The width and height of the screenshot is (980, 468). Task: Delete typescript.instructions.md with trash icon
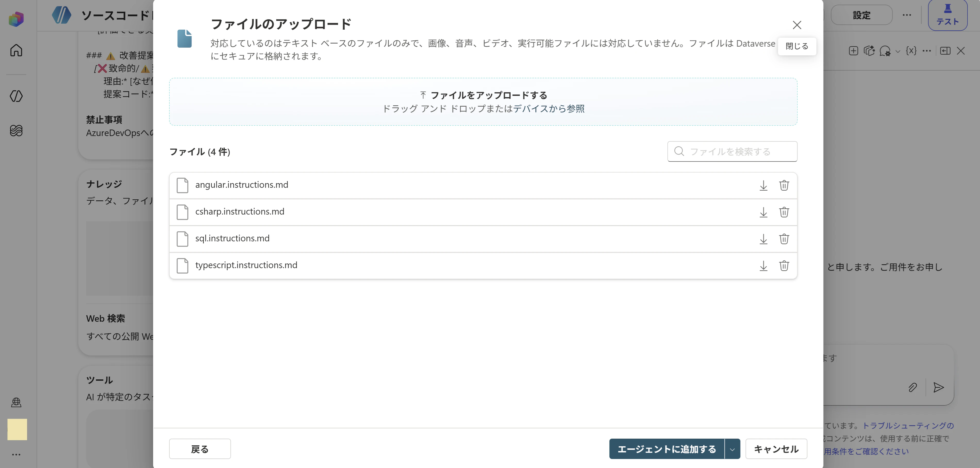point(784,266)
